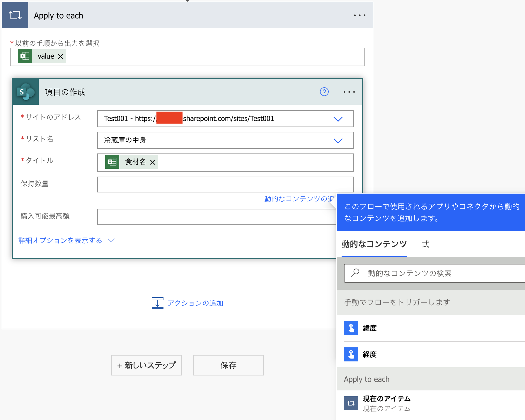Expand the リスト名 dropdown
525x420 pixels.
pos(338,141)
